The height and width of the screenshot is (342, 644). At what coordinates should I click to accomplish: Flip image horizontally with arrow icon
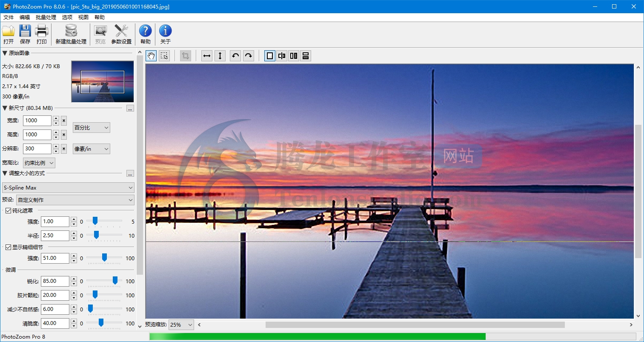point(207,56)
